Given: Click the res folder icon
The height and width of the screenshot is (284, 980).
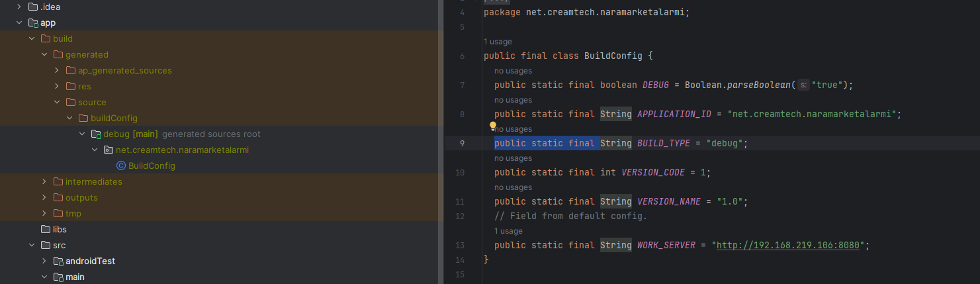Looking at the screenshot, I should 71,86.
